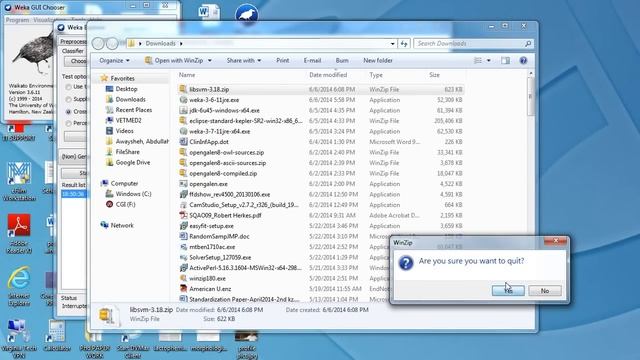
Task: Sort by Date modified column header
Action: 328,75
